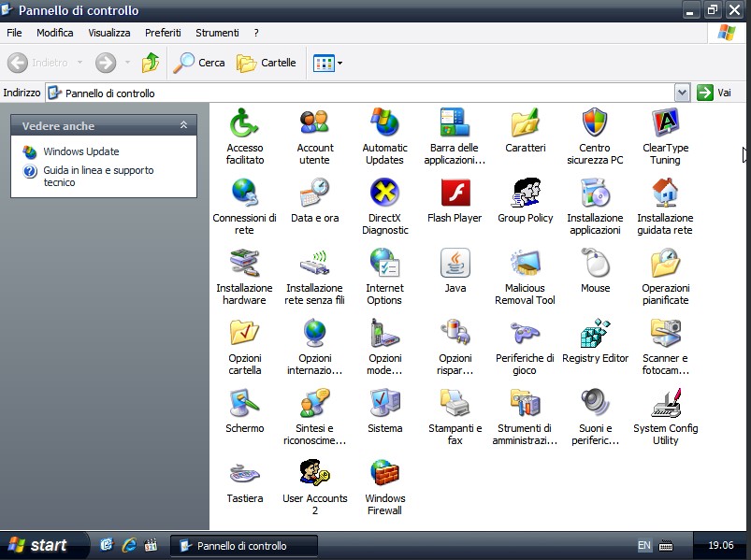This screenshot has height=560, width=751.
Task: Open the forward history dropdown arrow
Action: [127, 63]
